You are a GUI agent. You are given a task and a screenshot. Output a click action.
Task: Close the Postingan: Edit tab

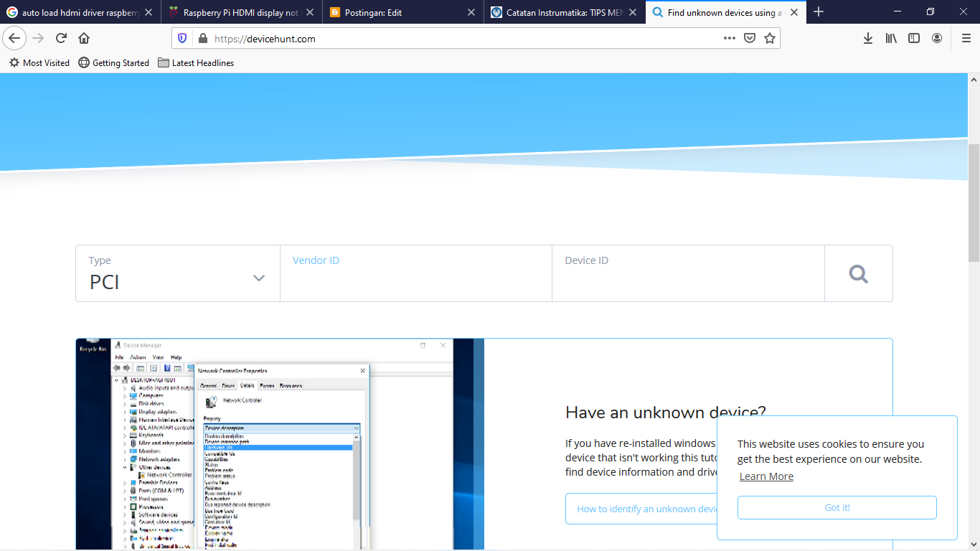471,12
